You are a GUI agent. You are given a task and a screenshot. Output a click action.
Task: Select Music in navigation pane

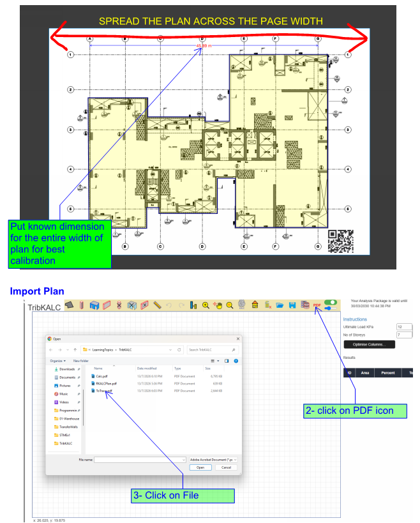(67, 394)
